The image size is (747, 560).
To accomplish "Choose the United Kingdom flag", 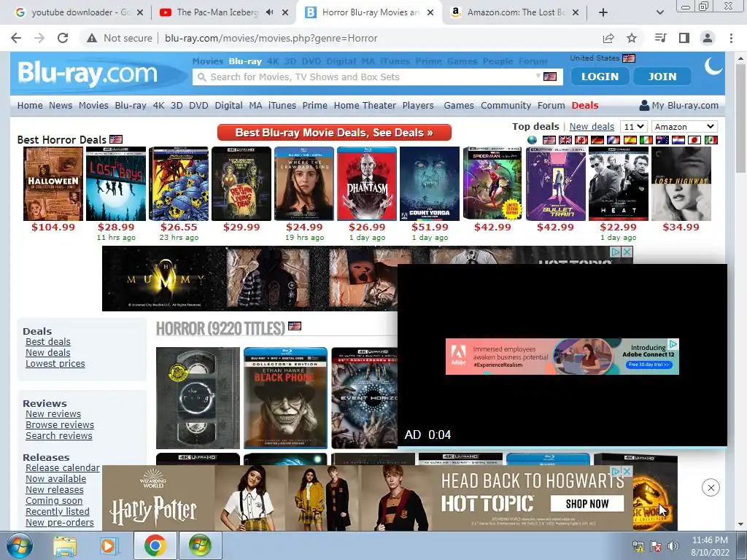I will pyautogui.click(x=565, y=140).
